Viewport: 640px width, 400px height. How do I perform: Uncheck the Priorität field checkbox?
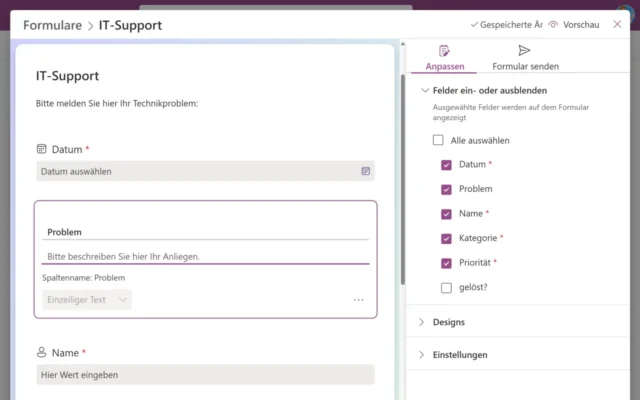pyautogui.click(x=446, y=263)
